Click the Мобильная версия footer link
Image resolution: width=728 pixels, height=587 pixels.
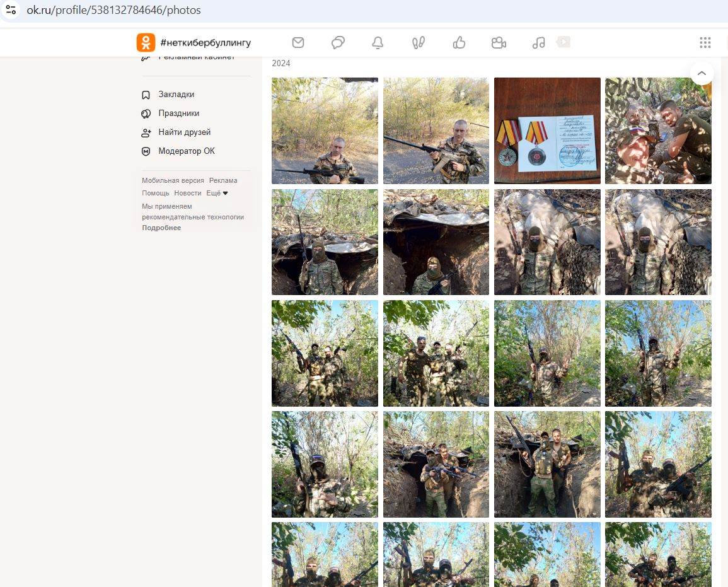[173, 180]
